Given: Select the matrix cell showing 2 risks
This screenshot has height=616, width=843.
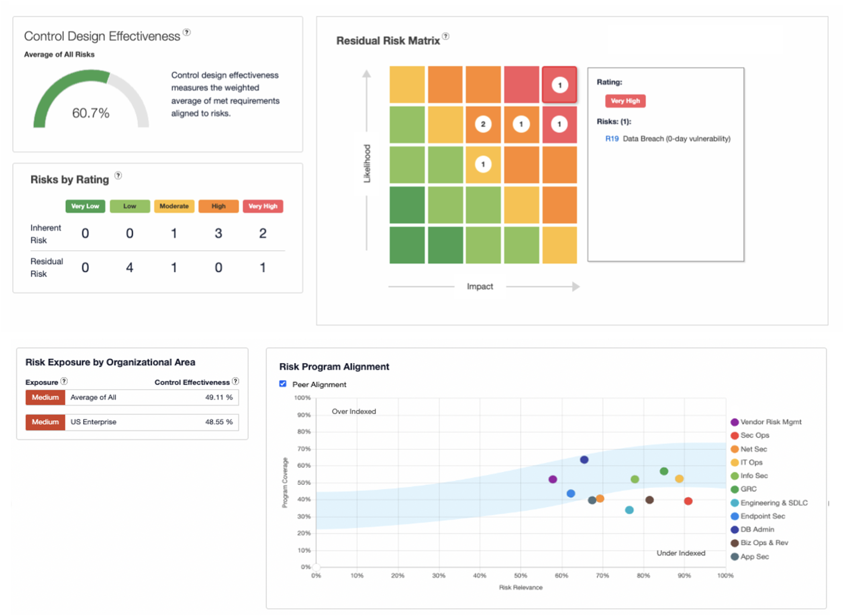Looking at the screenshot, I should pos(483,124).
